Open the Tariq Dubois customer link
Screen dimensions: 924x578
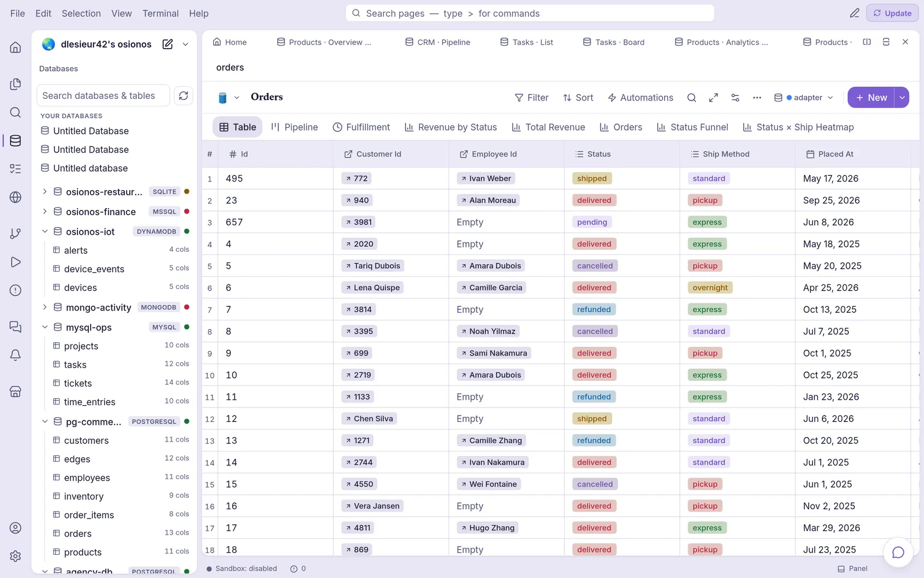pyautogui.click(x=372, y=266)
